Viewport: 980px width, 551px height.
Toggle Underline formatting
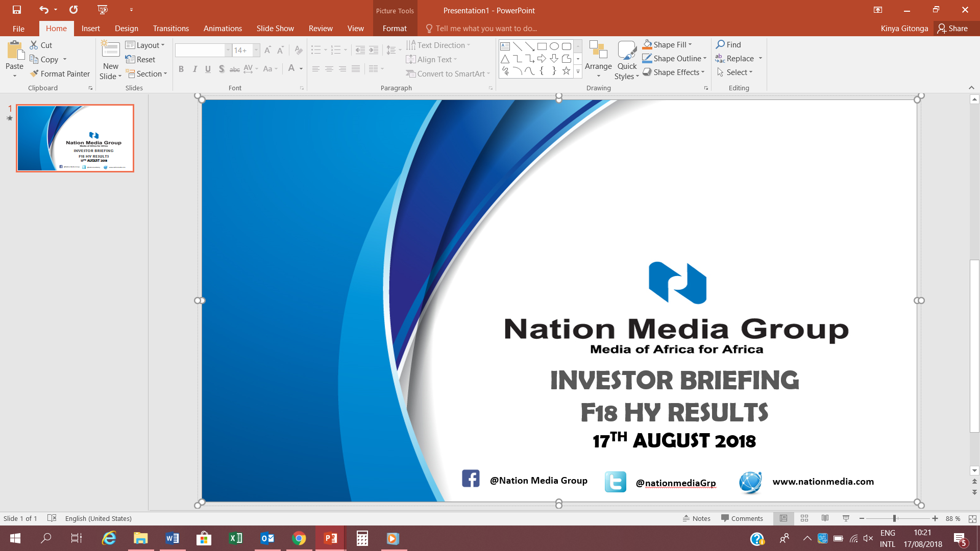click(208, 69)
